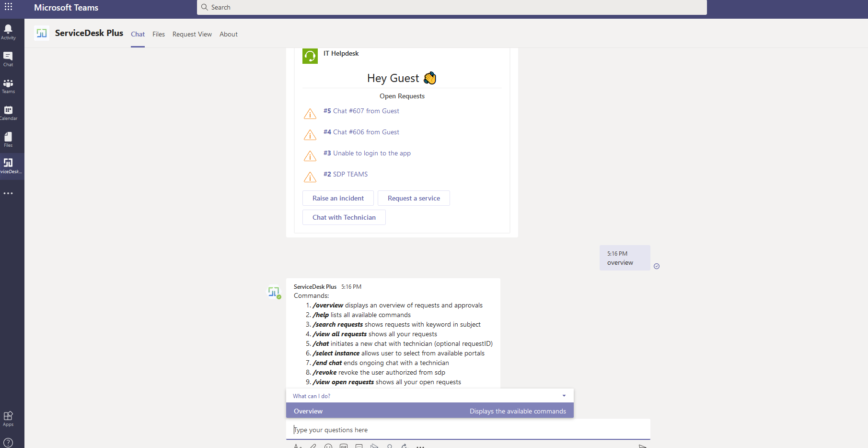868x448 pixels.
Task: Click the '/revoke' command line
Action: click(379, 372)
